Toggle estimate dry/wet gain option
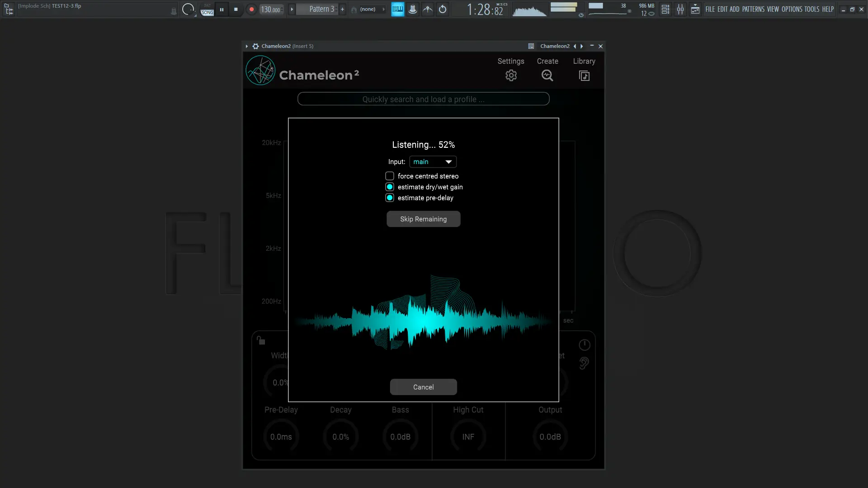 tap(390, 187)
